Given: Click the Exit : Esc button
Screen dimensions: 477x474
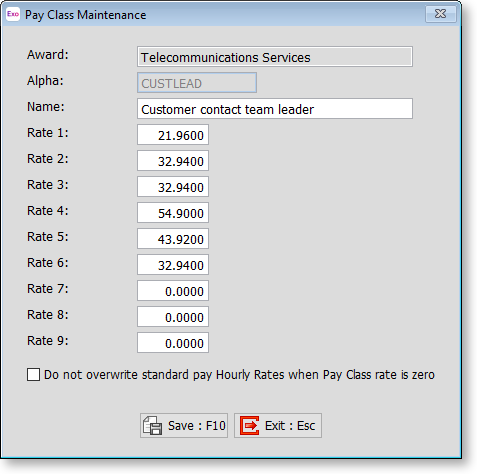Looking at the screenshot, I should [278, 425].
